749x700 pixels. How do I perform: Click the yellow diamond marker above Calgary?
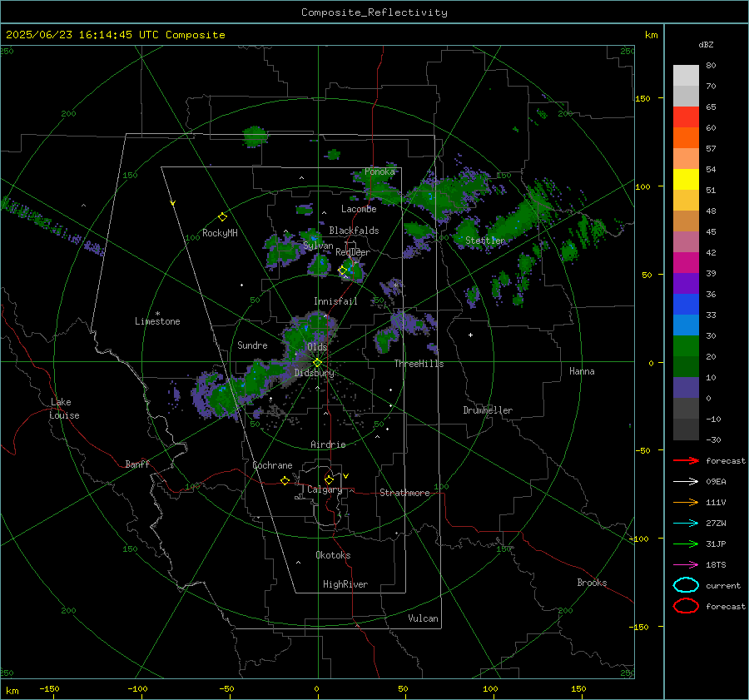tap(329, 479)
